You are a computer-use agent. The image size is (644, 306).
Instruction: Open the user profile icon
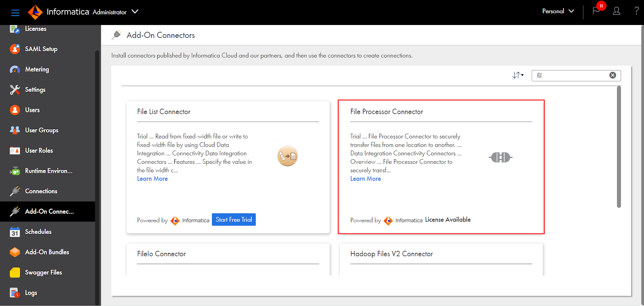click(616, 11)
